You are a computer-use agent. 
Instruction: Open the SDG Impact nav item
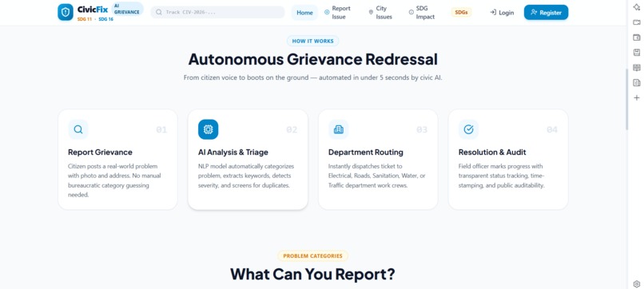click(422, 12)
